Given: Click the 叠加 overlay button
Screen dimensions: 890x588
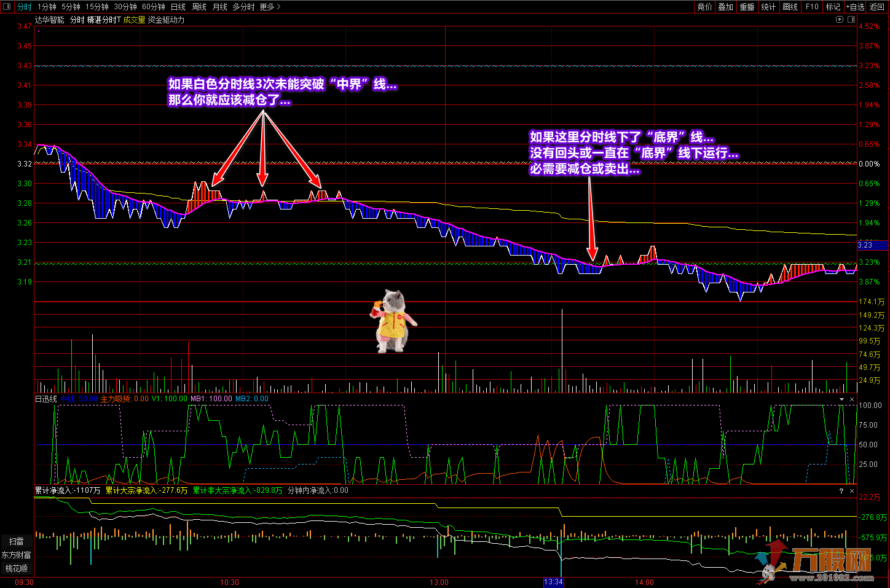Looking at the screenshot, I should pyautogui.click(x=726, y=7).
